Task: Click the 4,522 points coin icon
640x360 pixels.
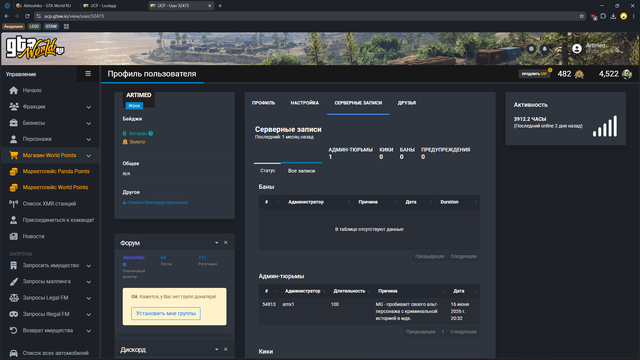Action: (x=627, y=74)
